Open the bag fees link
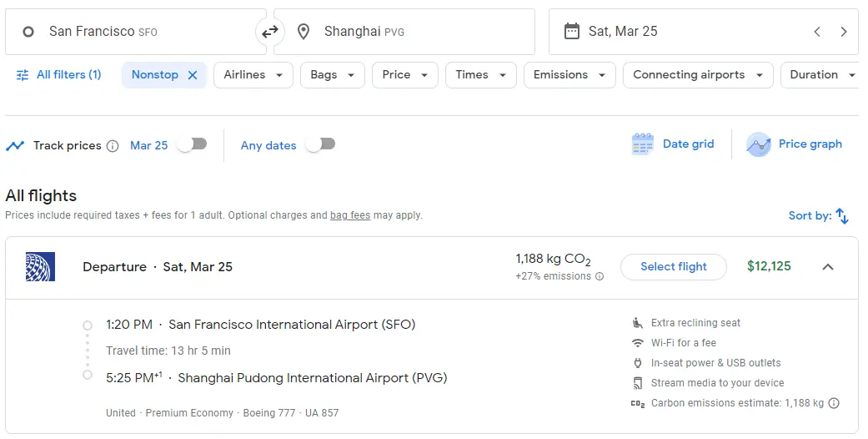This screenshot has width=868, height=439. point(350,215)
